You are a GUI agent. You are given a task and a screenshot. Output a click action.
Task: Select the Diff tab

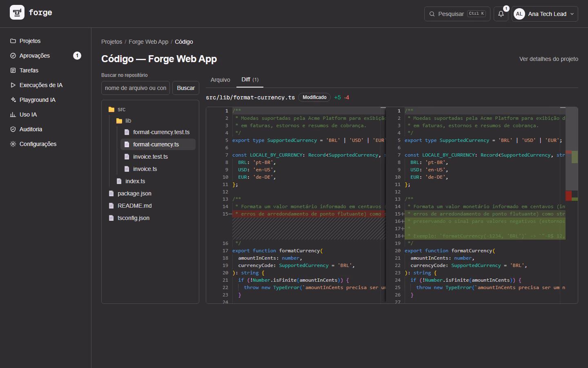click(x=250, y=80)
